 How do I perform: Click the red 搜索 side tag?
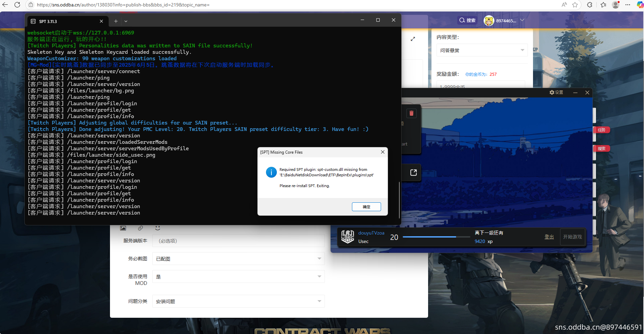601,149
